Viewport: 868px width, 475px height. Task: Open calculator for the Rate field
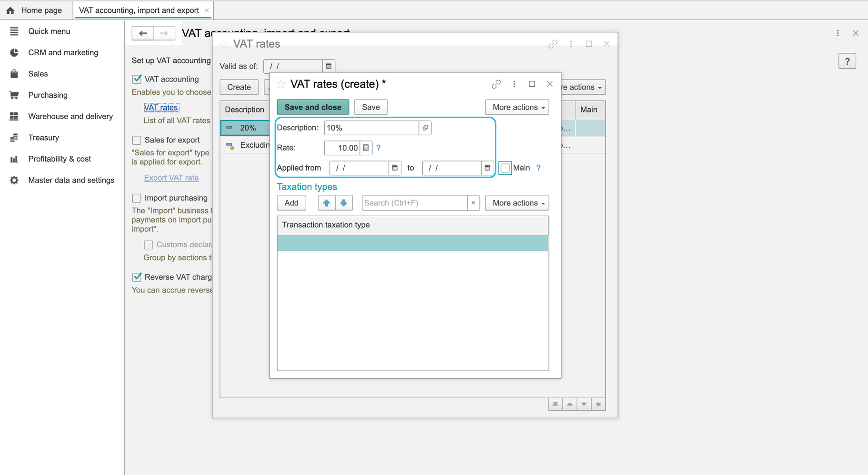click(x=366, y=148)
